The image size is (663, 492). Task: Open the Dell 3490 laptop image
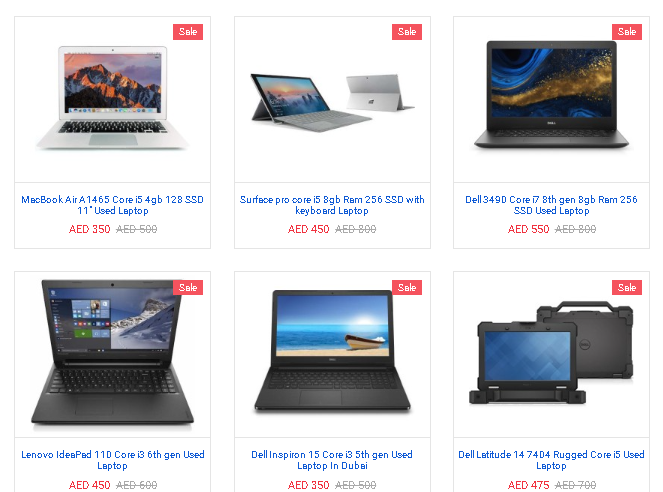551,95
